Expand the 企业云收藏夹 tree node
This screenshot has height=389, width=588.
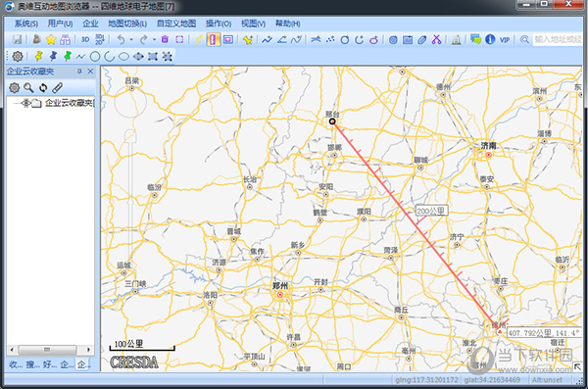[25, 103]
